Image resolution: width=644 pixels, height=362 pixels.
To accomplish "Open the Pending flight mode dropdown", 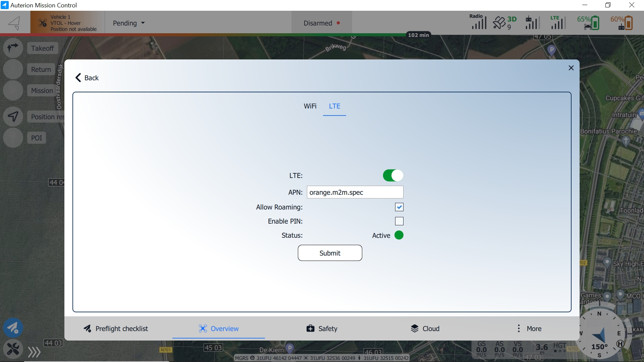I will [x=129, y=23].
